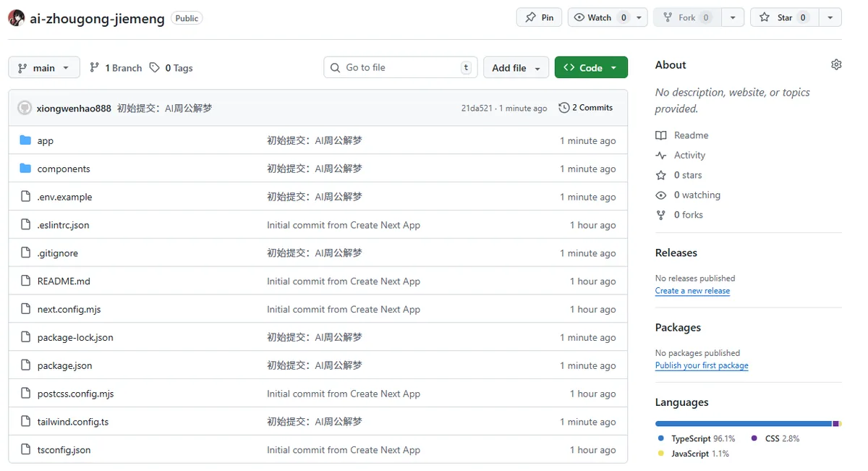The width and height of the screenshot is (868, 471).
Task: Open the Readme link in About
Action: 690,135
